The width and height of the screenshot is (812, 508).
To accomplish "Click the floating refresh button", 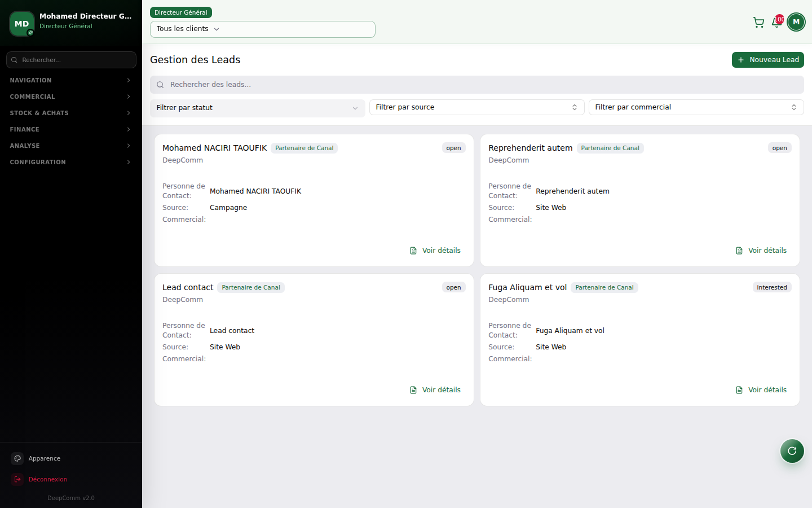I will click(x=792, y=450).
